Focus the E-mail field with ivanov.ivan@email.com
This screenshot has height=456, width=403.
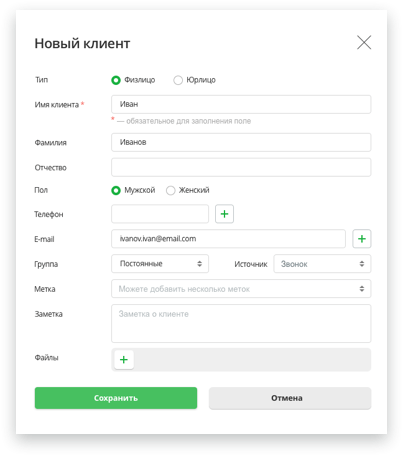click(x=228, y=239)
